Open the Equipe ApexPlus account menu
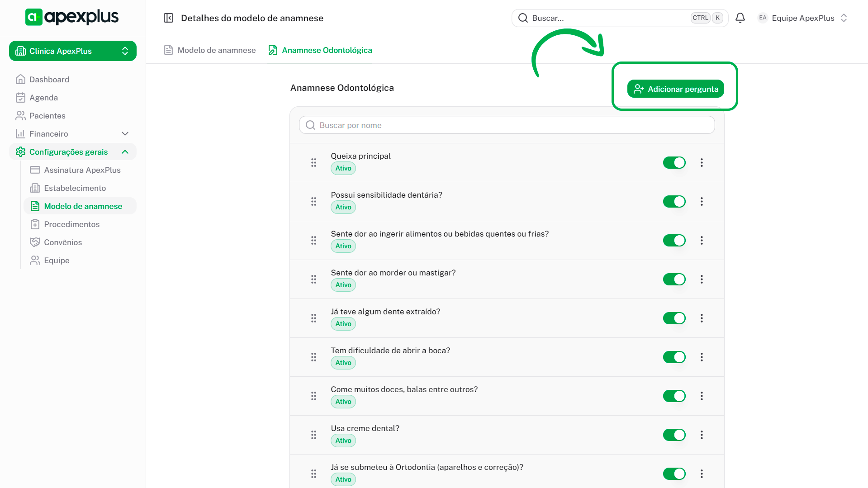The width and height of the screenshot is (868, 488). pos(802,18)
